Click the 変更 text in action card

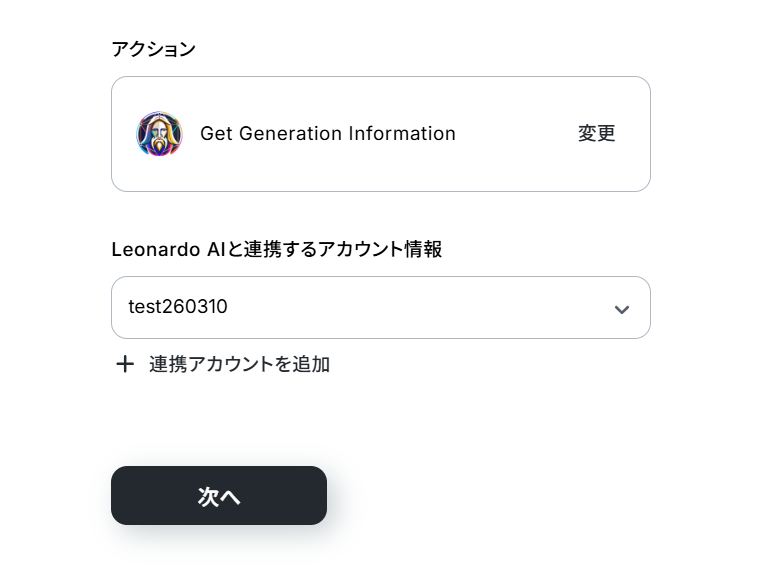click(596, 134)
